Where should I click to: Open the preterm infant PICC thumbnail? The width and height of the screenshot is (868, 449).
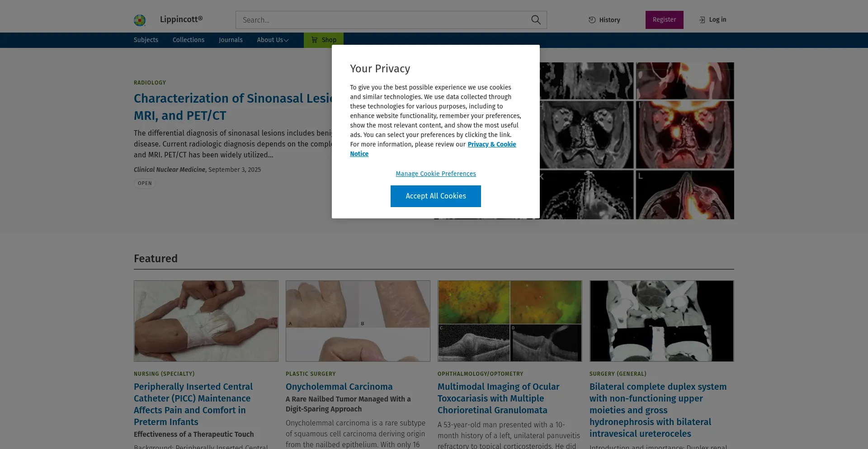(x=206, y=321)
